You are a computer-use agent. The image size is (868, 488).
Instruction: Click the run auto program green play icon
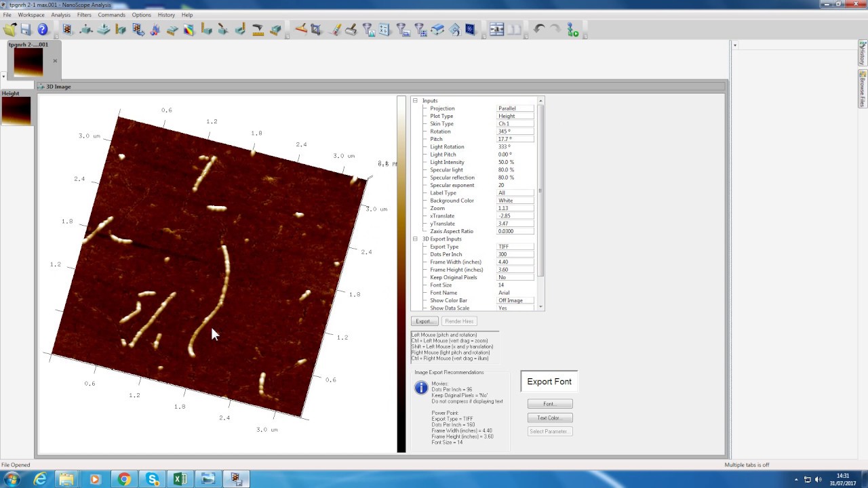(x=573, y=29)
